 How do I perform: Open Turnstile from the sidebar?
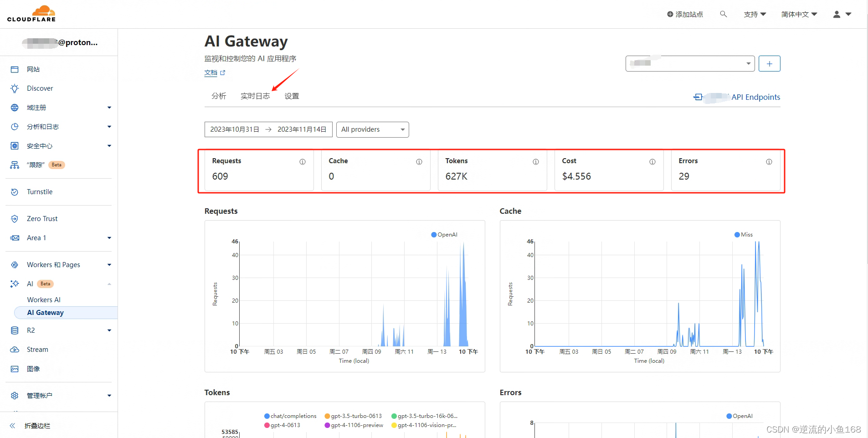(40, 192)
